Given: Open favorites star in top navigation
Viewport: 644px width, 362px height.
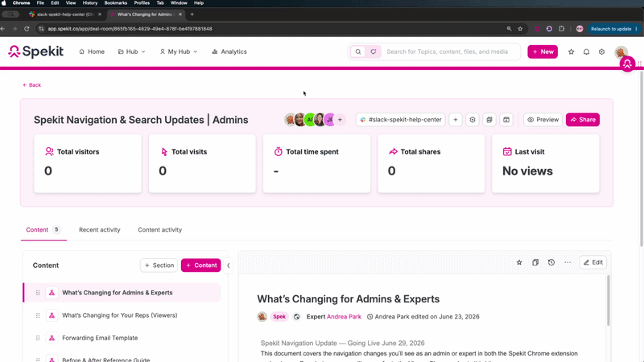Looking at the screenshot, I should pos(571,51).
